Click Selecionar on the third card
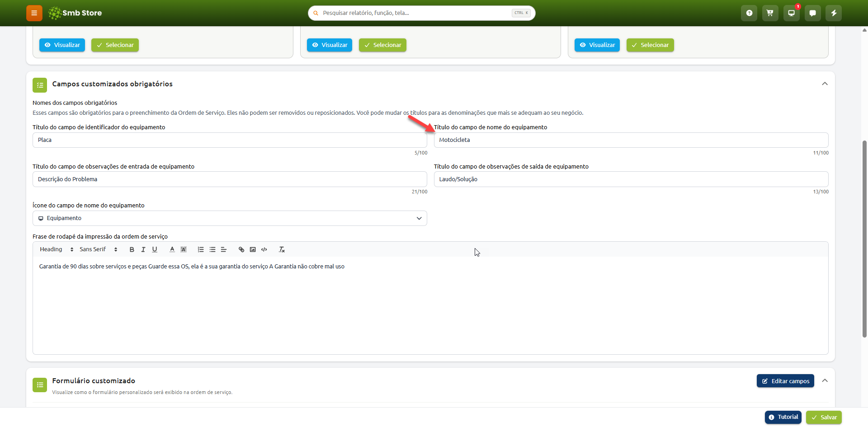The width and height of the screenshot is (868, 427). [x=650, y=45]
